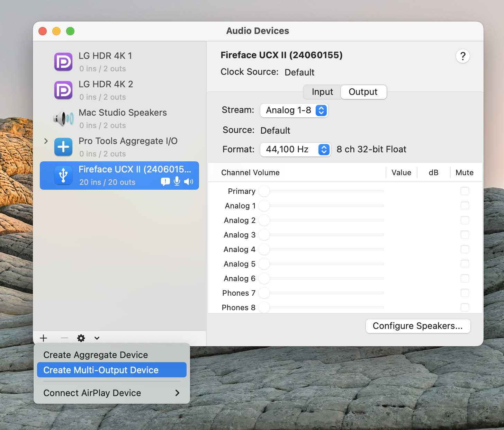This screenshot has height=430, width=504.
Task: Switch to the Output tab
Action: pos(363,92)
